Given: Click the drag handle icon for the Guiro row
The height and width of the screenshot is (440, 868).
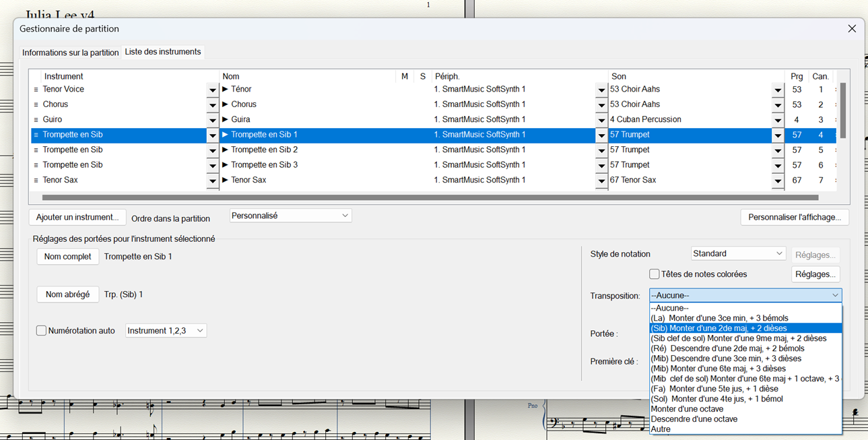Looking at the screenshot, I should pos(36,120).
